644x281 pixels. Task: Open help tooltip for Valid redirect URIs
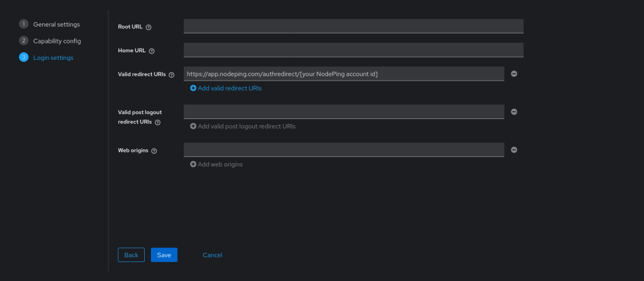point(171,74)
